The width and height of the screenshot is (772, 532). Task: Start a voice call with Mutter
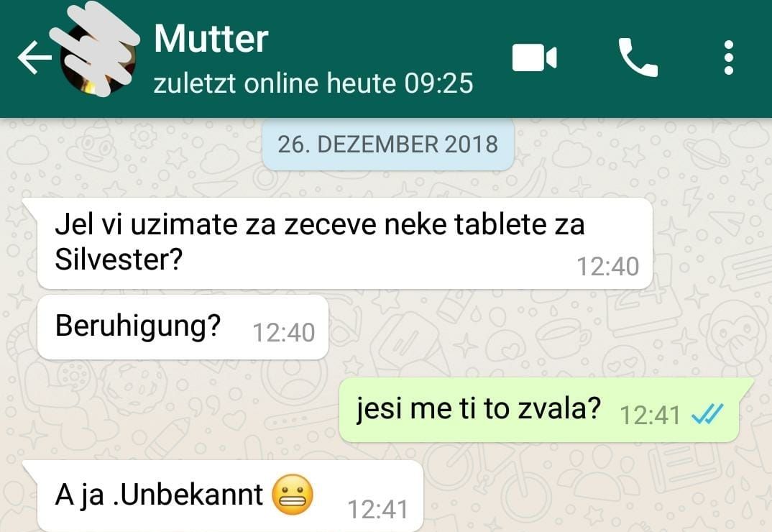tap(638, 57)
